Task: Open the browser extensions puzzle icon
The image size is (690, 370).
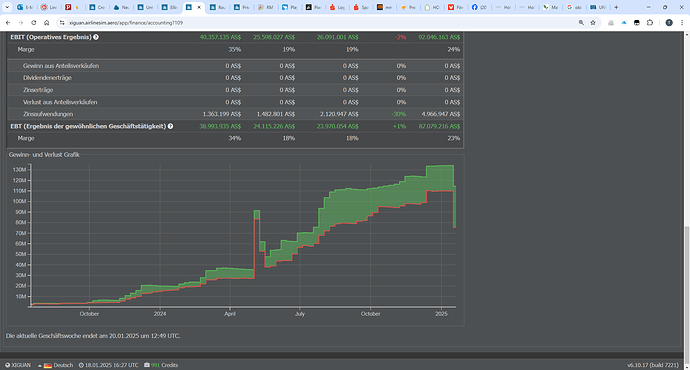Action: click(x=650, y=22)
